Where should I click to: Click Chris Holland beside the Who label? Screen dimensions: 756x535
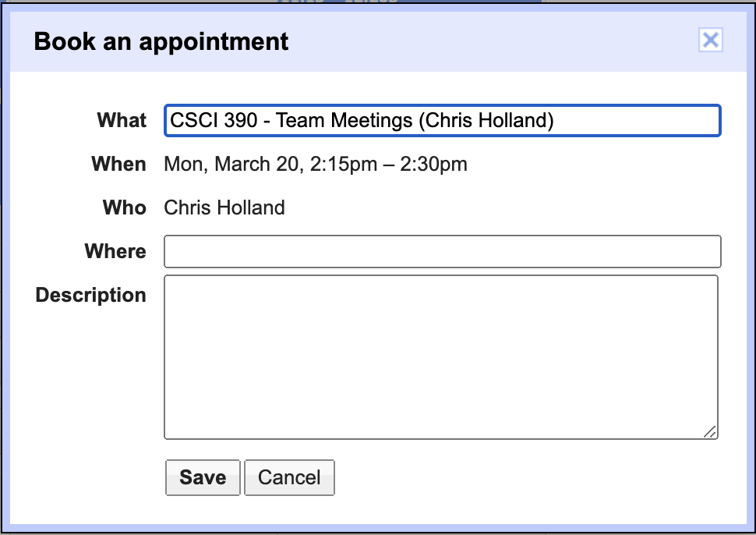[x=224, y=208]
